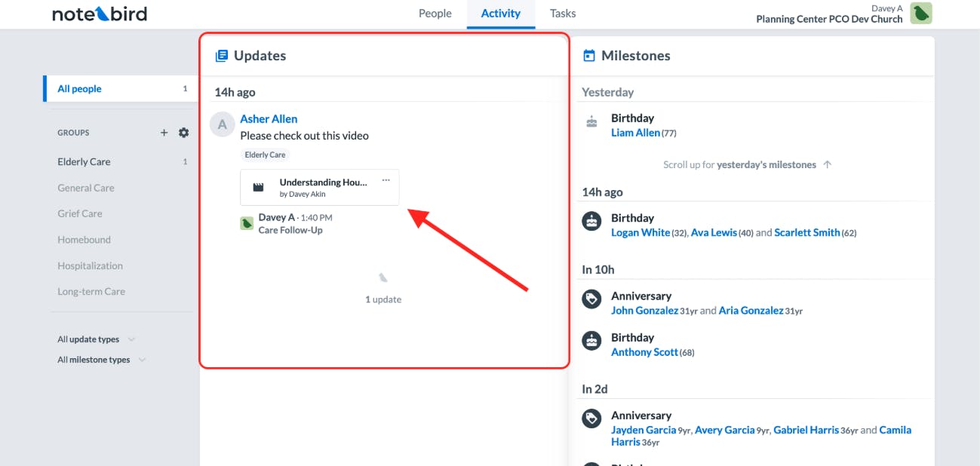
Task: Click the Anniversary tag icon for John Gonzalez
Action: click(592, 299)
